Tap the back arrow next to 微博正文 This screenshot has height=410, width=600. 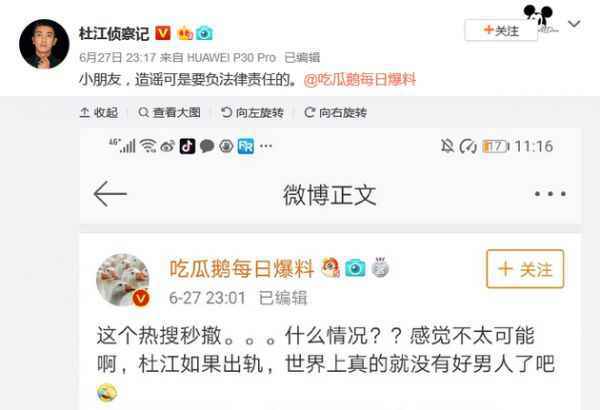pyautogui.click(x=110, y=194)
